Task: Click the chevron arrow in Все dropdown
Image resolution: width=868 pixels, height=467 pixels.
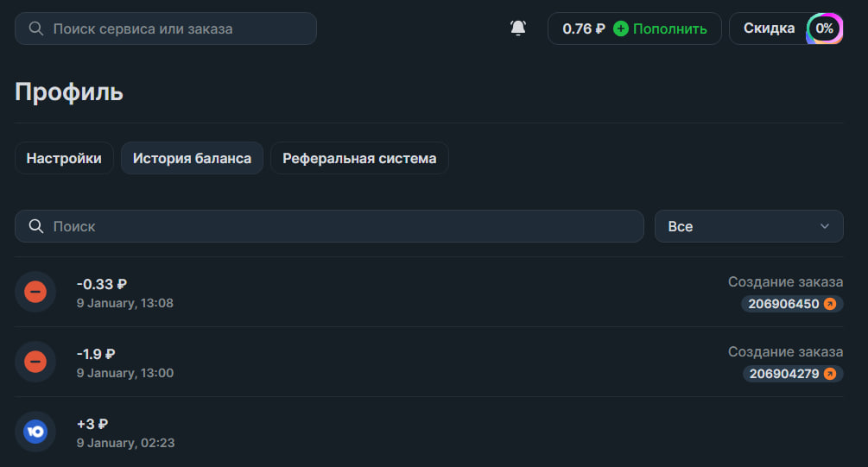Action: coord(824,226)
